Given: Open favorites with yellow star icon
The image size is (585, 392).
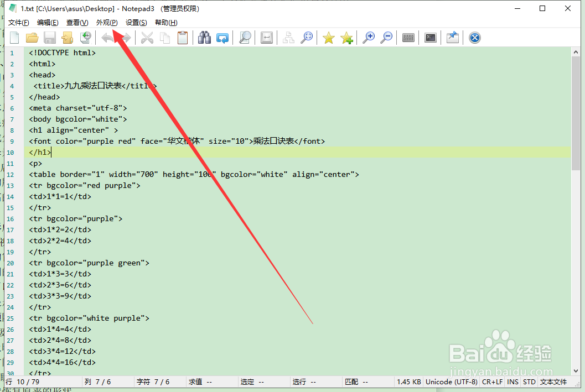Looking at the screenshot, I should [329, 38].
